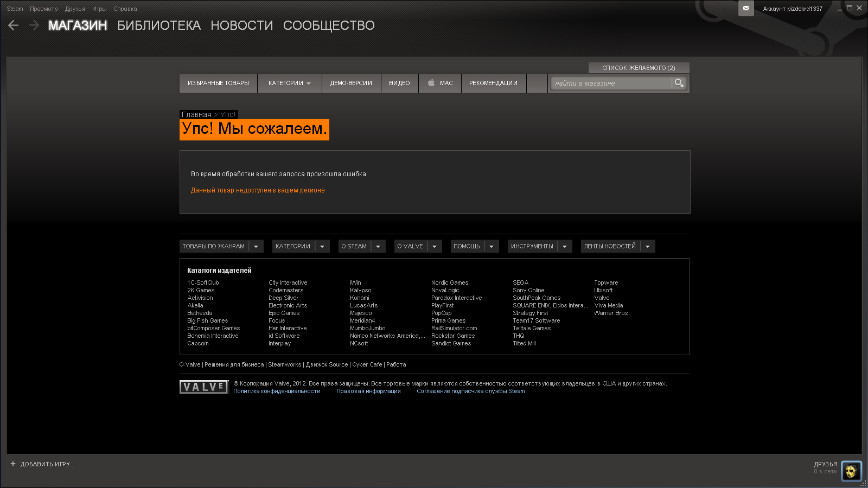
Task: Expand the О VALVE dropdown arrow
Action: pos(435,246)
